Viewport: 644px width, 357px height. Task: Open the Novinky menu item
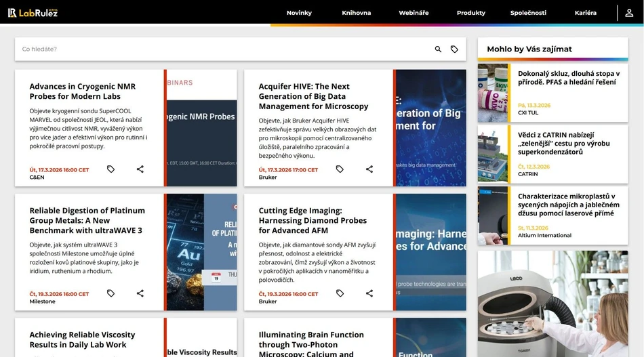click(x=299, y=13)
